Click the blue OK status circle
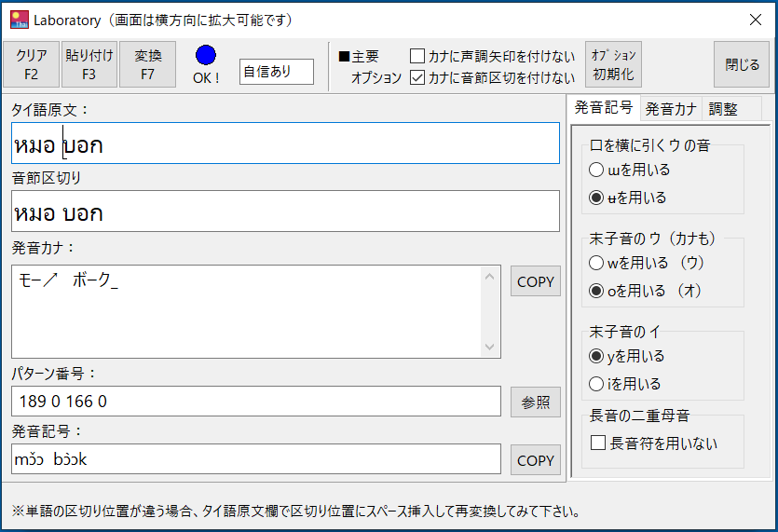Screen dimensions: 778x532 click(205, 55)
